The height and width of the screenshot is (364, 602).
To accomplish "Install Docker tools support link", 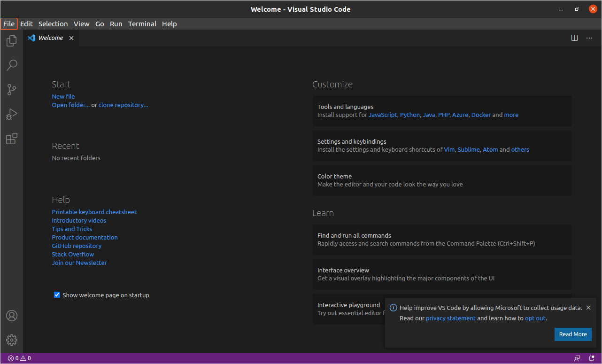I will pyautogui.click(x=481, y=115).
